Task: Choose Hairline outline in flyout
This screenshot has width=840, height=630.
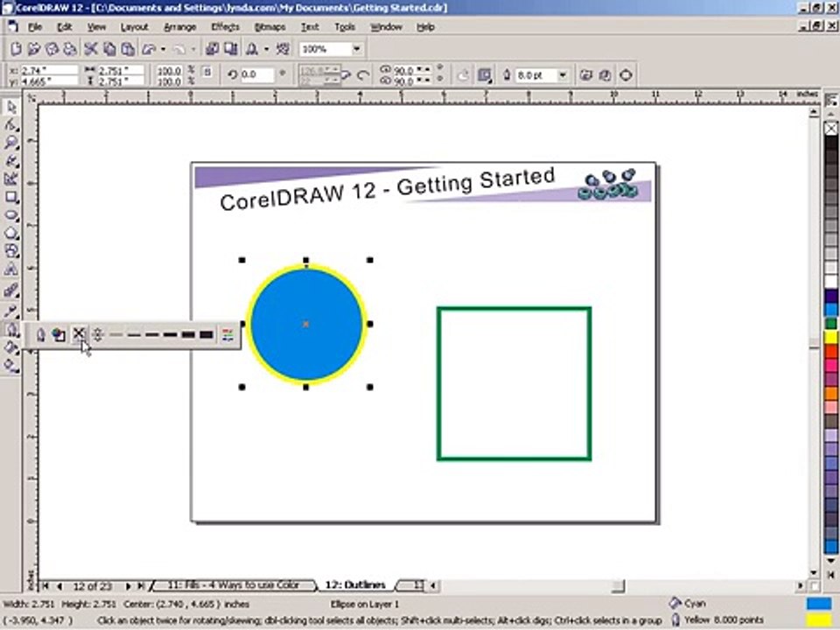Action: [x=97, y=335]
